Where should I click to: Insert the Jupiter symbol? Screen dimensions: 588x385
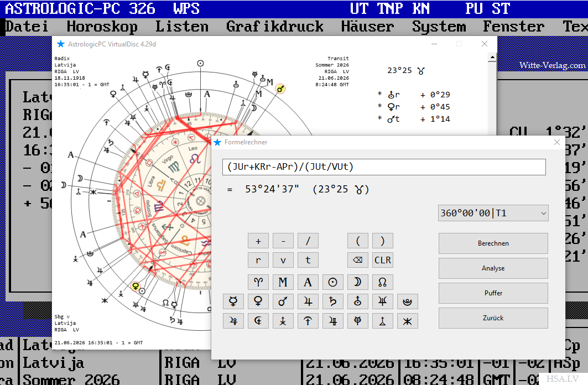coord(308,301)
